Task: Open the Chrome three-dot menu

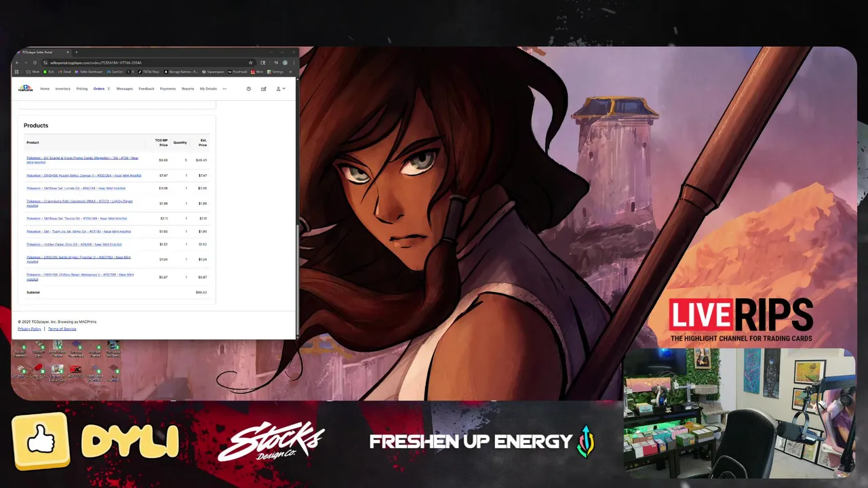Action: point(293,63)
